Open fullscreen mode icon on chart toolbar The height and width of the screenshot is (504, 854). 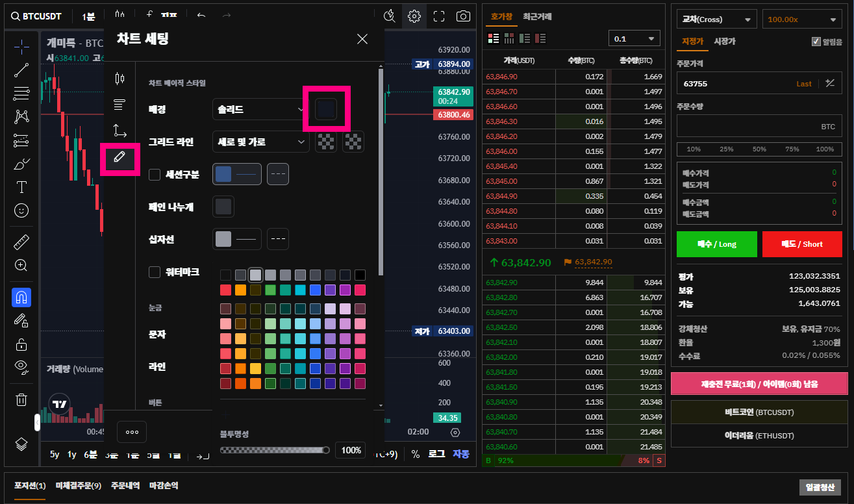pos(439,16)
